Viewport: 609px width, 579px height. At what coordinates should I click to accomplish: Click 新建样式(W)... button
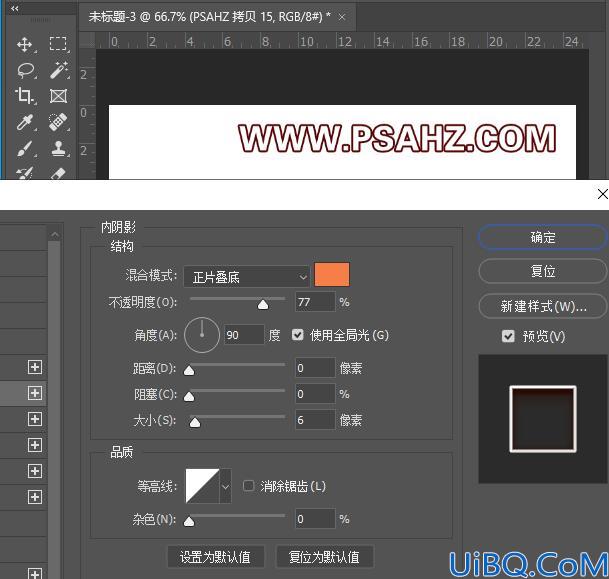point(543,306)
